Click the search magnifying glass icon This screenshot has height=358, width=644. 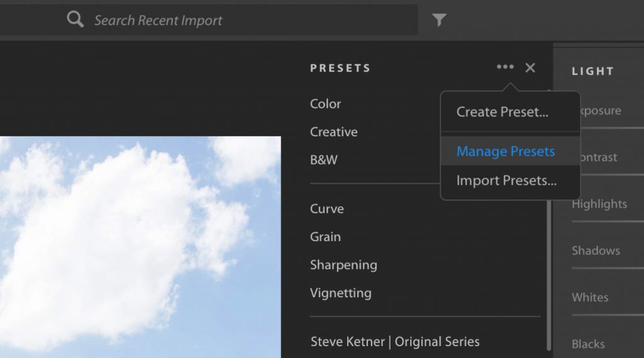tap(75, 20)
